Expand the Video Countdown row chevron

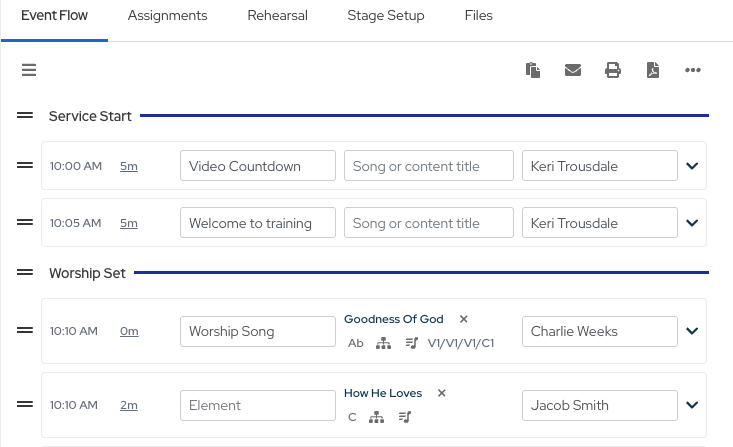pos(692,166)
